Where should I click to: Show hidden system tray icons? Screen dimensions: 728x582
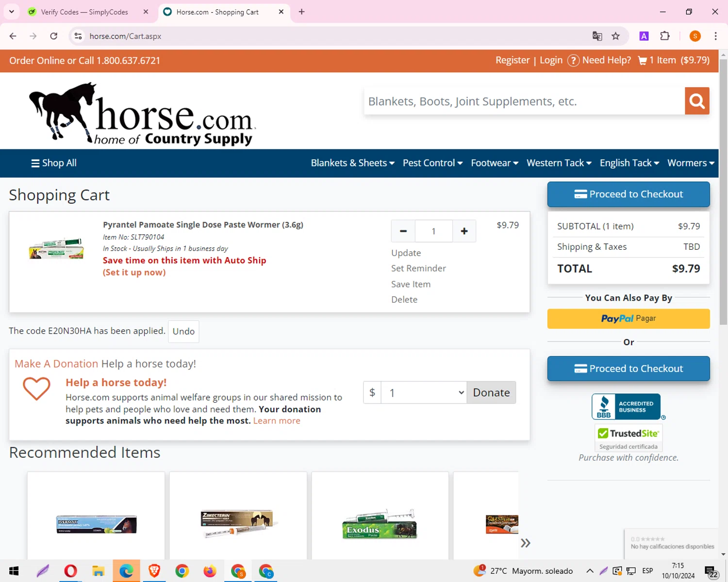[x=590, y=571]
